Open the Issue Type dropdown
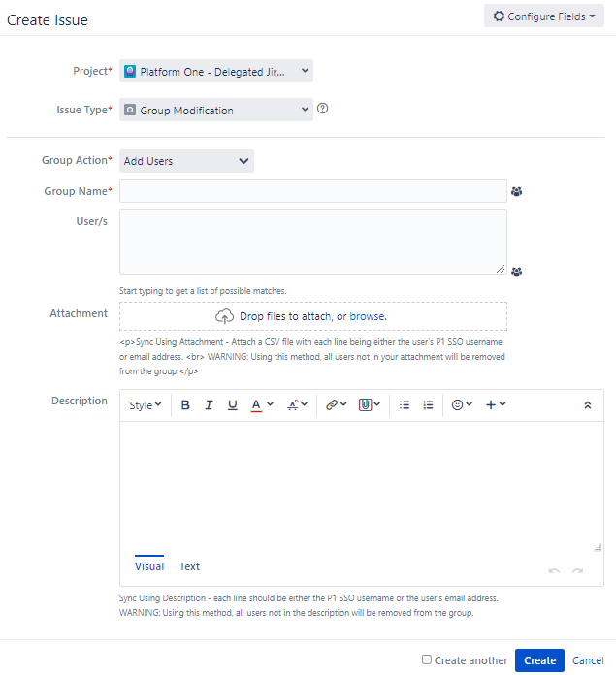This screenshot has width=616, height=675. pyautogui.click(x=216, y=110)
